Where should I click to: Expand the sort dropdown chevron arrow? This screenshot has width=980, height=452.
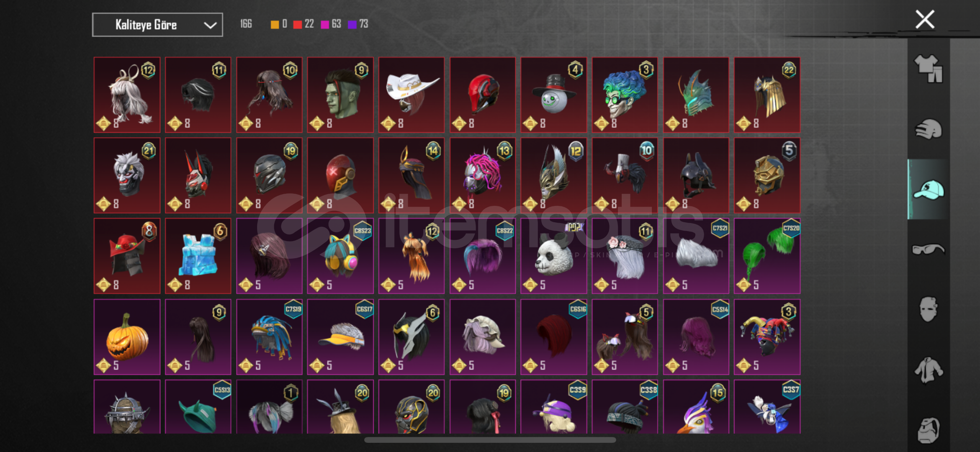(x=210, y=26)
